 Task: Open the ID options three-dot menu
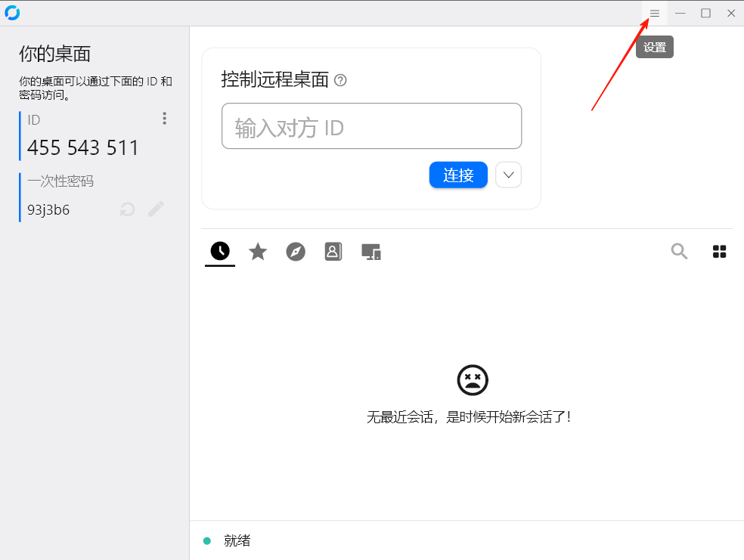click(x=164, y=119)
